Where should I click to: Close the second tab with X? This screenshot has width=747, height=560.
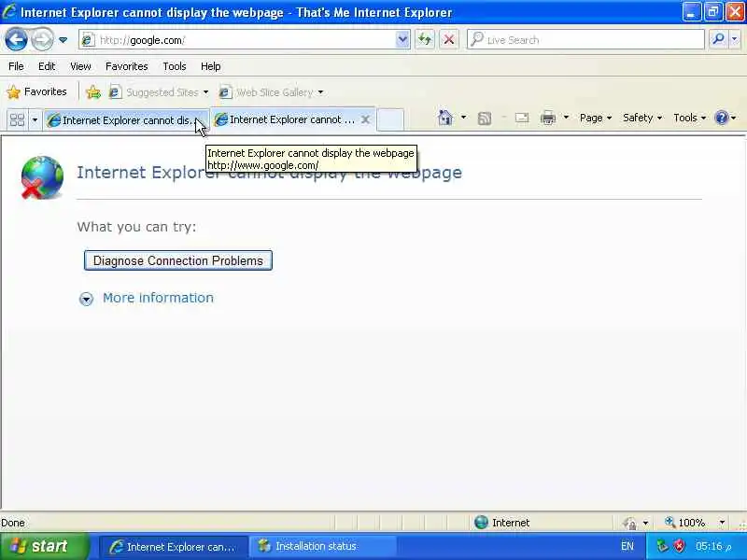point(365,119)
